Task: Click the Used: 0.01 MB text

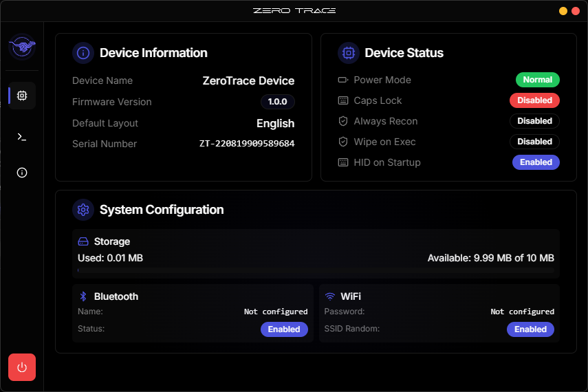Action: tap(110, 258)
